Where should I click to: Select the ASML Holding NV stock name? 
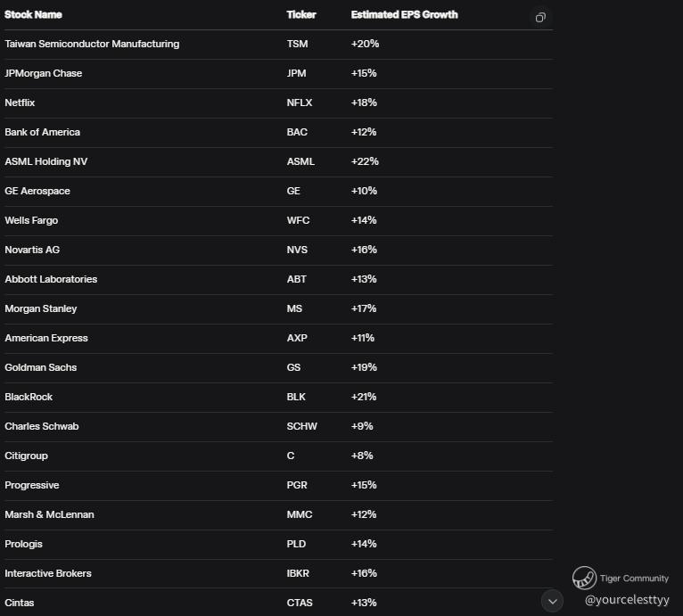[46, 161]
